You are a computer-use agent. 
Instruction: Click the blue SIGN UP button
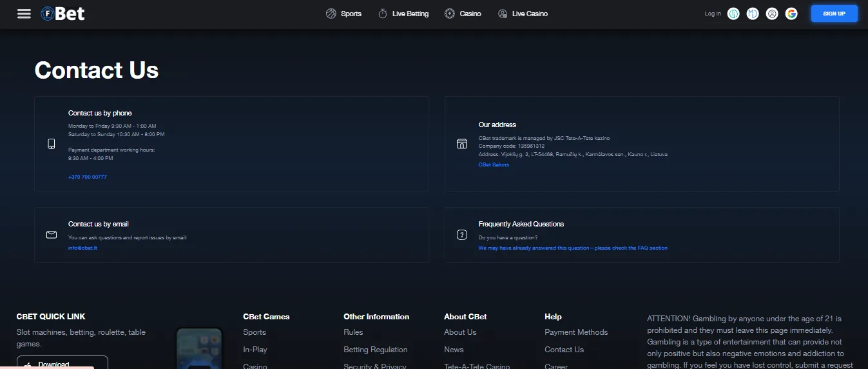pyautogui.click(x=834, y=14)
